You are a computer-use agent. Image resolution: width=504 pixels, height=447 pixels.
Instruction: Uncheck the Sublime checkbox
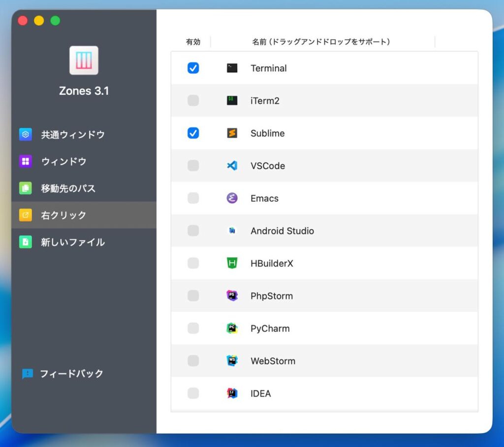(x=193, y=133)
